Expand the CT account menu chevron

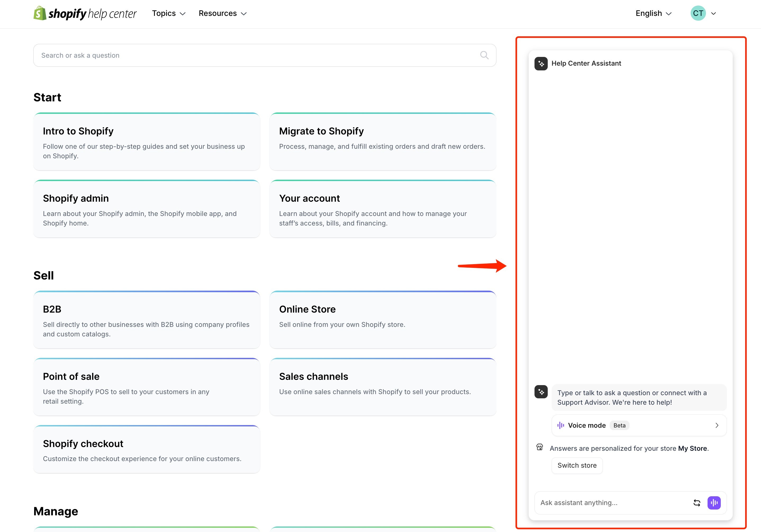click(713, 13)
